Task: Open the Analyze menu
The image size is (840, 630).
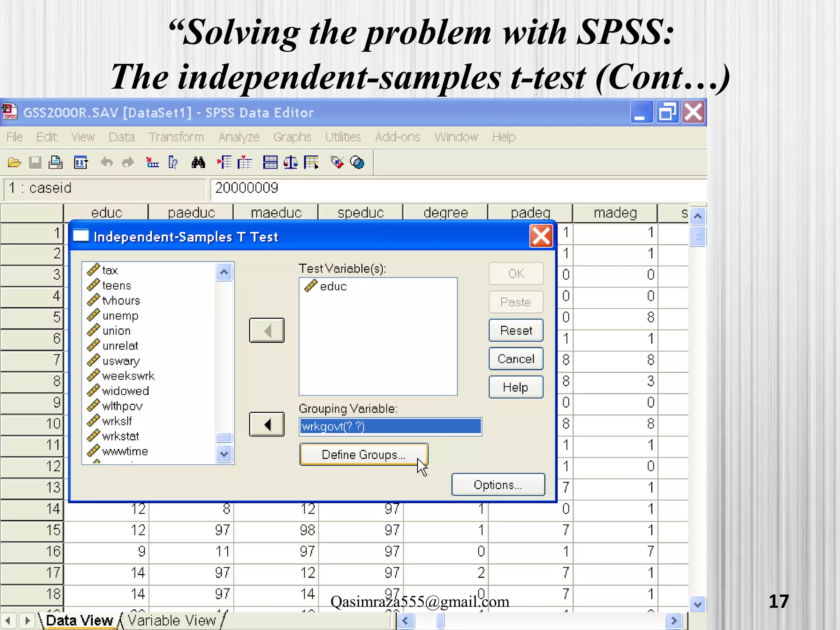Action: click(239, 137)
